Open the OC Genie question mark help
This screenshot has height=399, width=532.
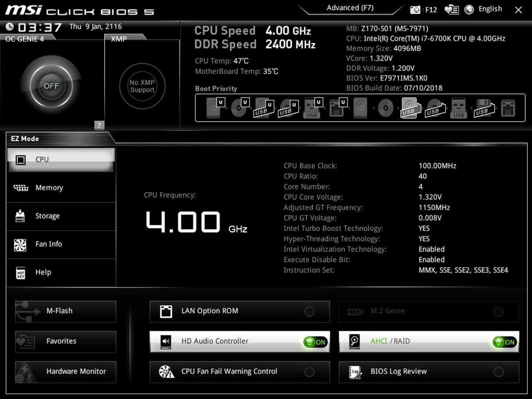pyautogui.click(x=99, y=125)
